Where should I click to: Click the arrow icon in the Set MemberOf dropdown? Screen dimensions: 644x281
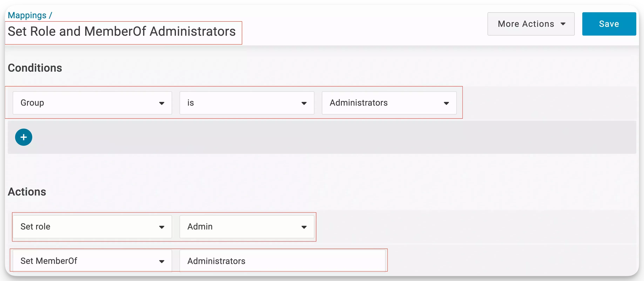click(162, 261)
